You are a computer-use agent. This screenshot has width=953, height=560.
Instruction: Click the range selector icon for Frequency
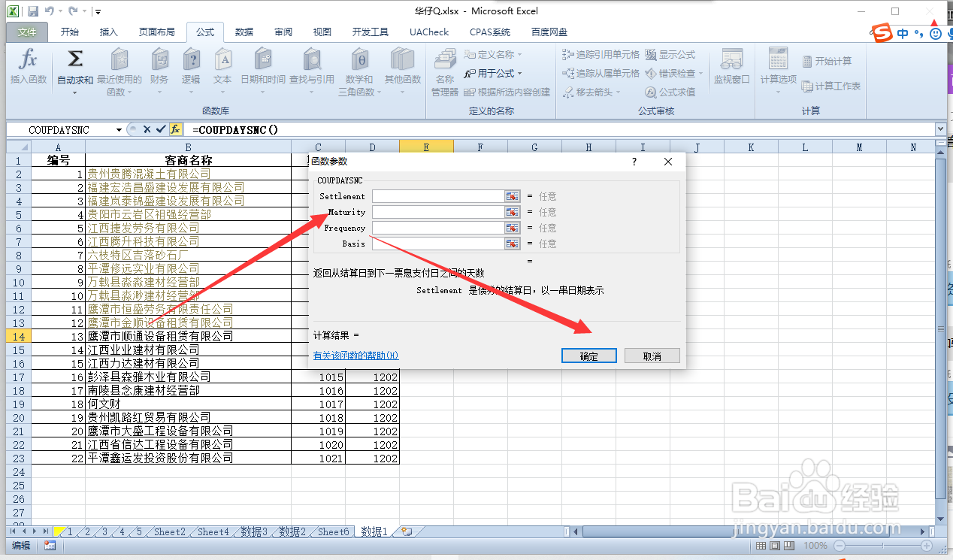(x=513, y=228)
